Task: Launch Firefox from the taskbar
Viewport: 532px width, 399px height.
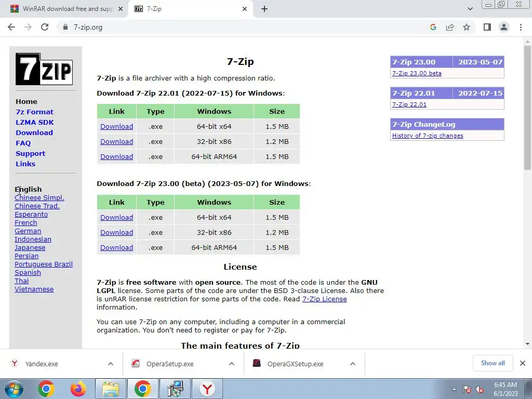Action: pos(78,389)
